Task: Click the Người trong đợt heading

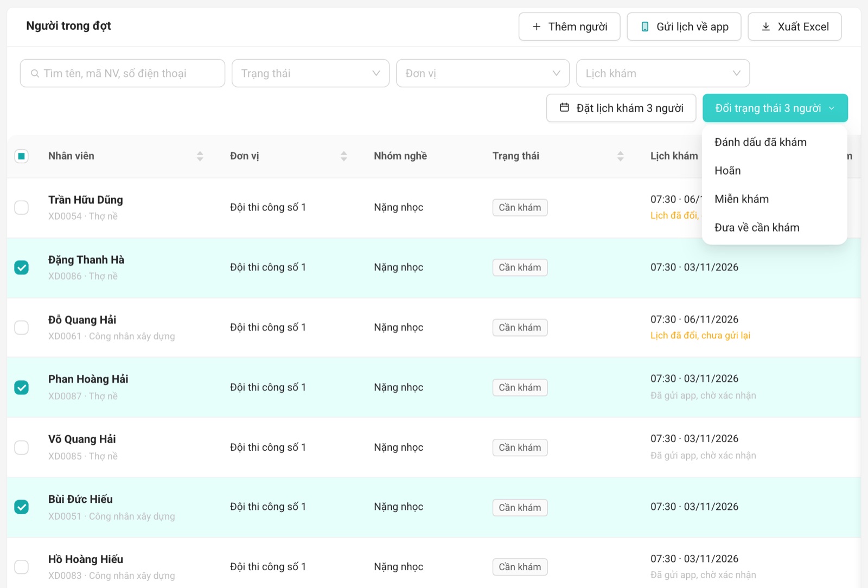Action: tap(68, 26)
